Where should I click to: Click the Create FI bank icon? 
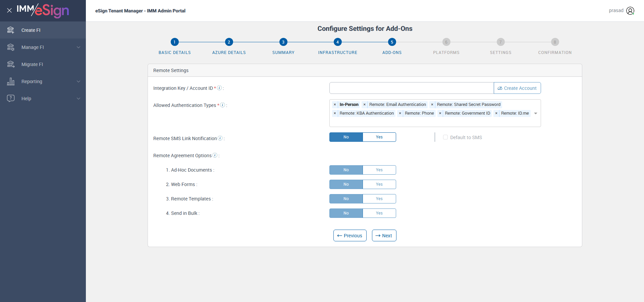pyautogui.click(x=11, y=30)
